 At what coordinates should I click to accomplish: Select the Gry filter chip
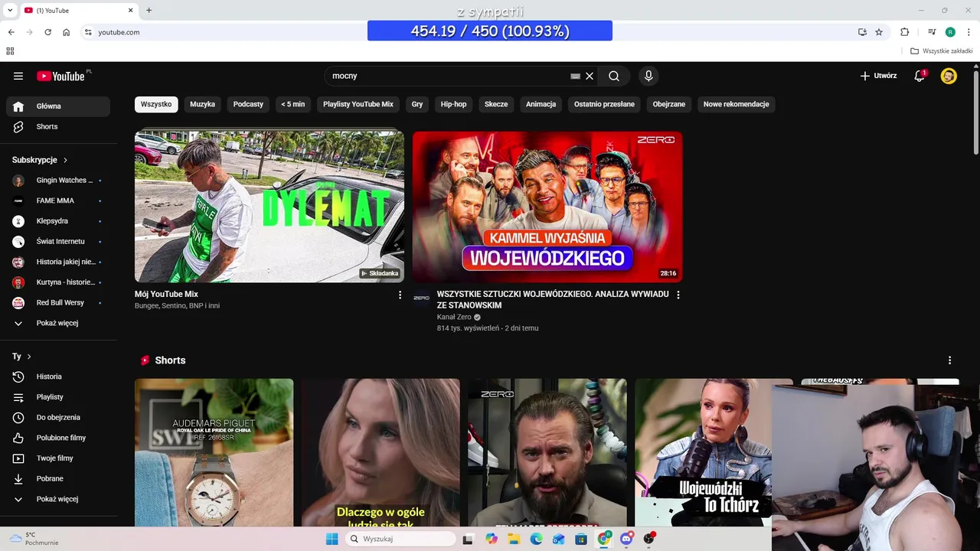(417, 104)
